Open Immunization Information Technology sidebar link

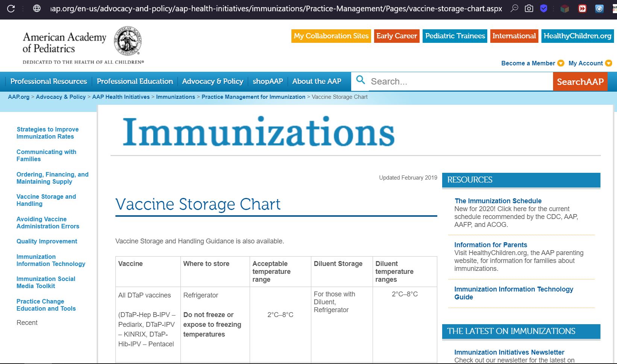click(x=51, y=260)
